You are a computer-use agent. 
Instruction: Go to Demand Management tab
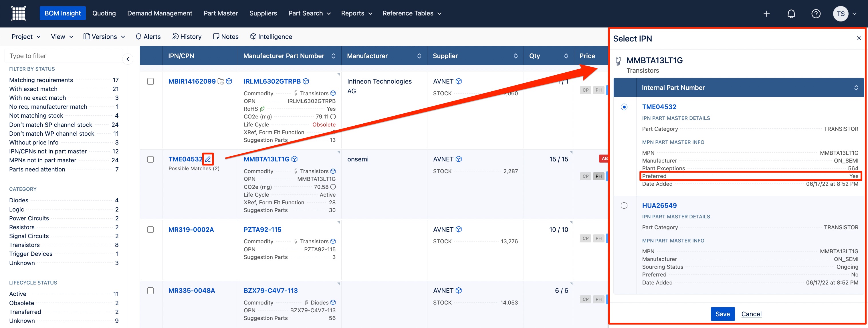coord(160,13)
